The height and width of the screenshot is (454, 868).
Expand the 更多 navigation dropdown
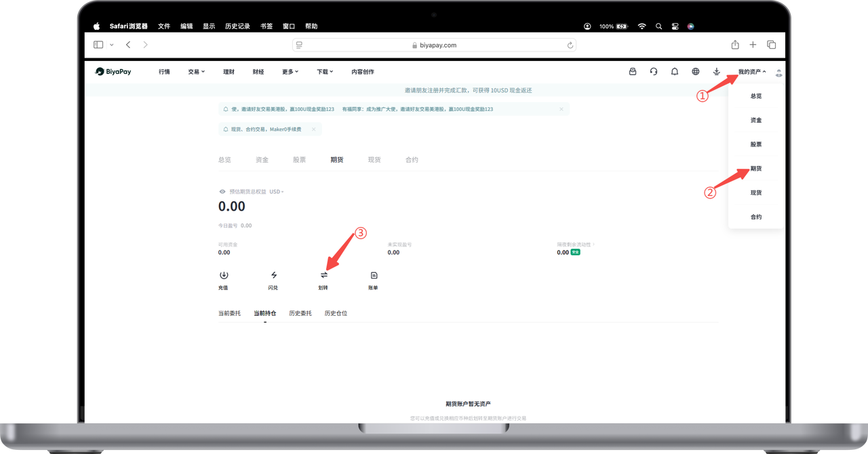pyautogui.click(x=290, y=72)
